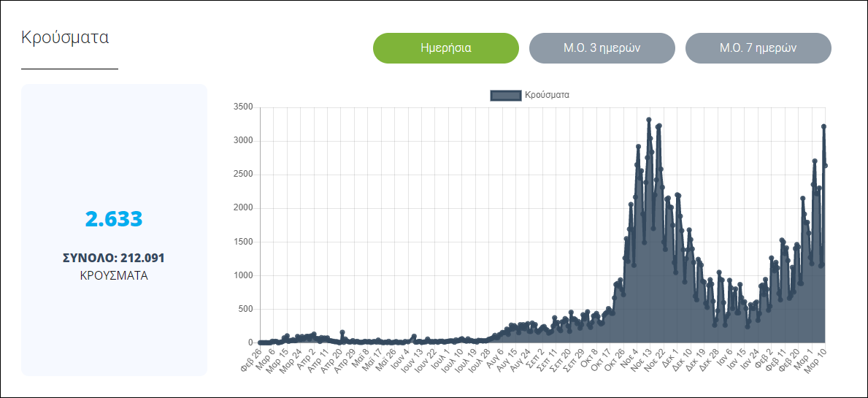This screenshot has width=868, height=398.
Task: Click the 500 y-axis label
Action: click(x=246, y=309)
